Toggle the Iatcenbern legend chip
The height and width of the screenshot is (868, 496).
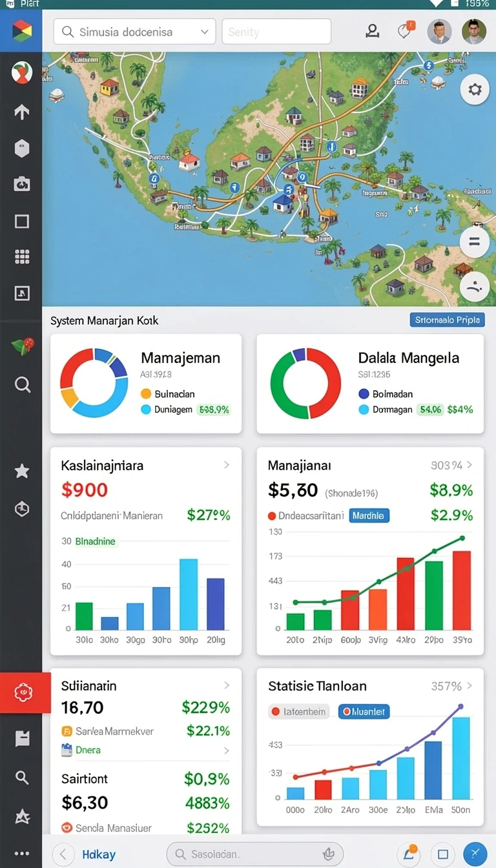(299, 712)
